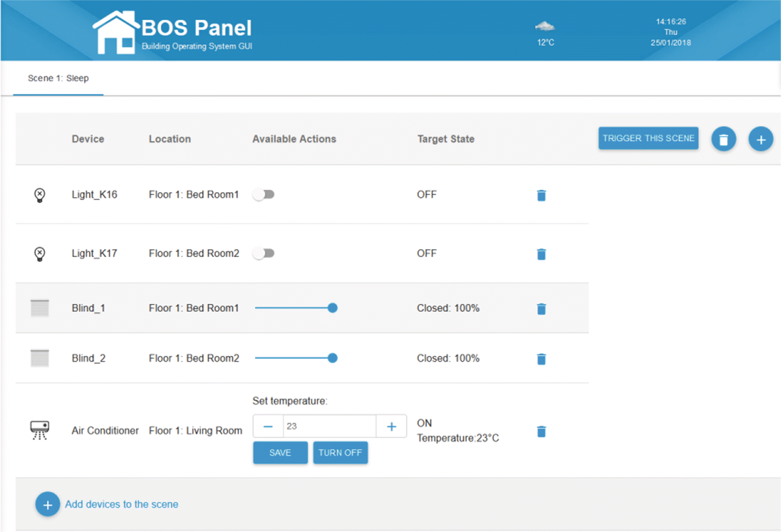Increase air conditioner temperature with plus

point(392,426)
